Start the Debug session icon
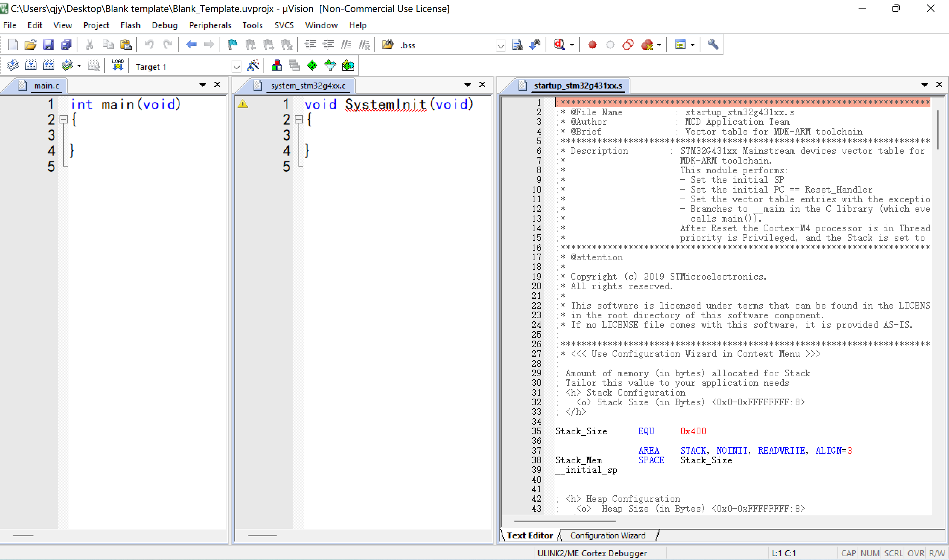 [559, 45]
